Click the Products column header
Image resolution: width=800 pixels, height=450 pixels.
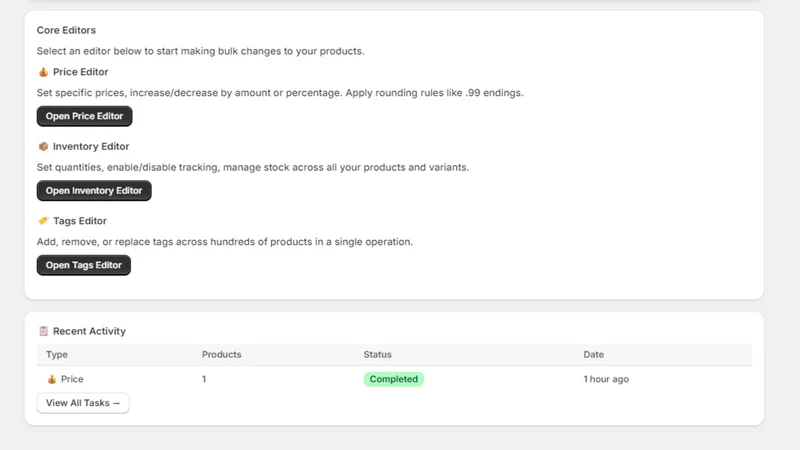[221, 355]
